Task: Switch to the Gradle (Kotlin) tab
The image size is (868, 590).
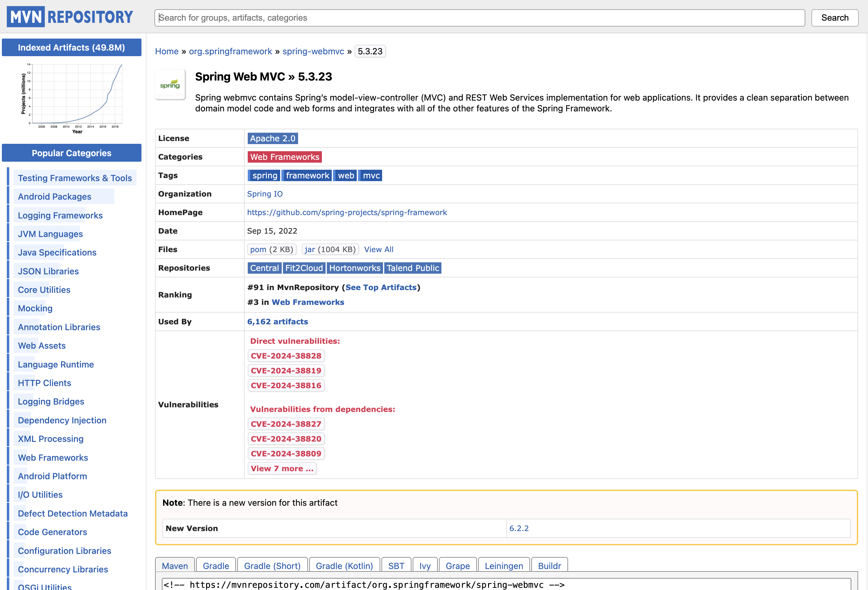Action: pos(344,565)
